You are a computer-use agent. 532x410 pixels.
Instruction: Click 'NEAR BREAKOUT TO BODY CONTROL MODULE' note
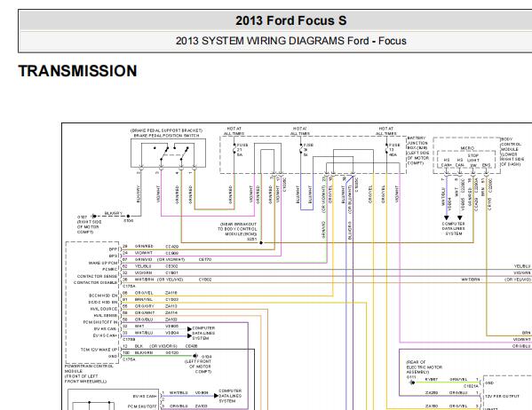tap(237, 229)
